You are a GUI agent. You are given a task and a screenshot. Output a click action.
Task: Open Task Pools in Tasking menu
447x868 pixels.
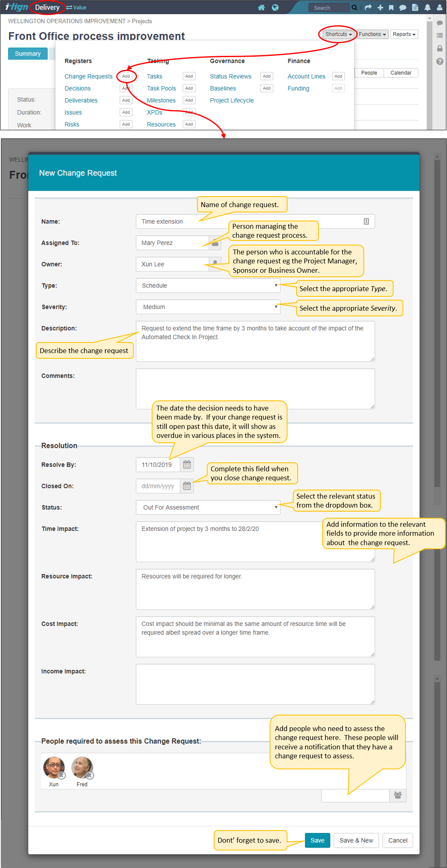coord(162,88)
